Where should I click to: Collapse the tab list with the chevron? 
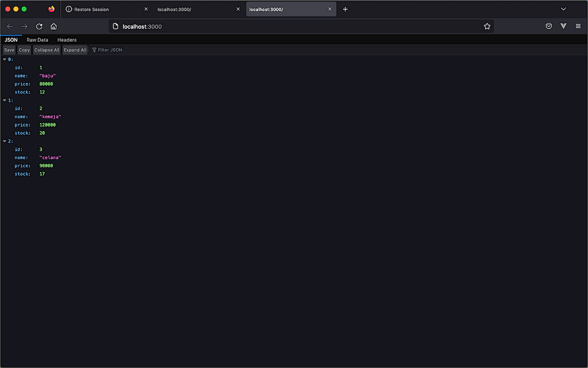point(563,9)
